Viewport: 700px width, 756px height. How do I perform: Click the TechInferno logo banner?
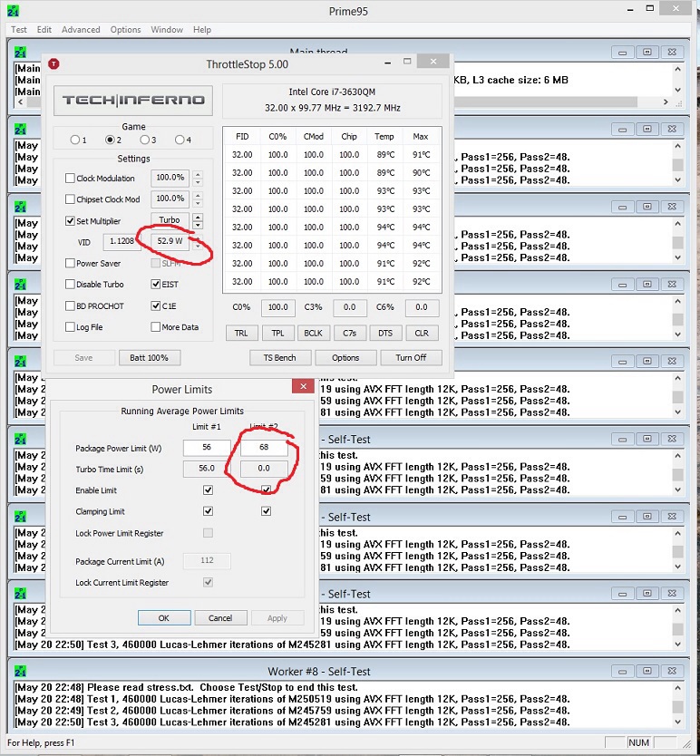(133, 101)
